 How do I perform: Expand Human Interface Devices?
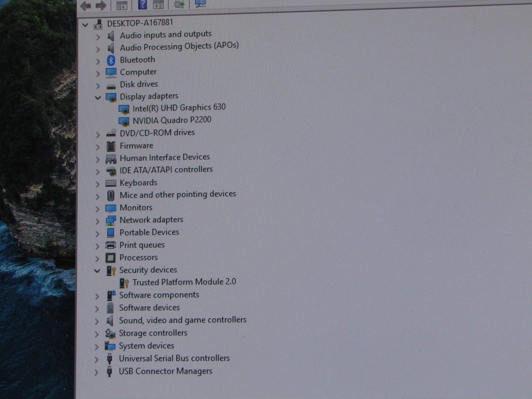[98, 159]
